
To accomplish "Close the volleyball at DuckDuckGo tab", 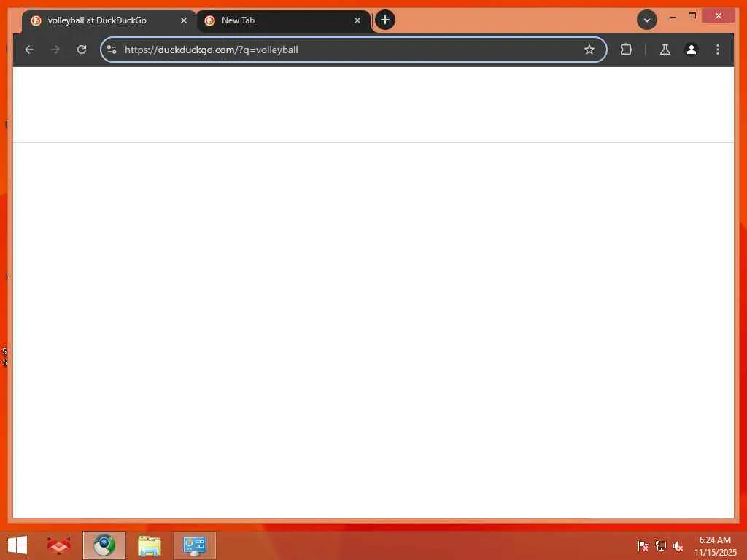I will pyautogui.click(x=183, y=20).
